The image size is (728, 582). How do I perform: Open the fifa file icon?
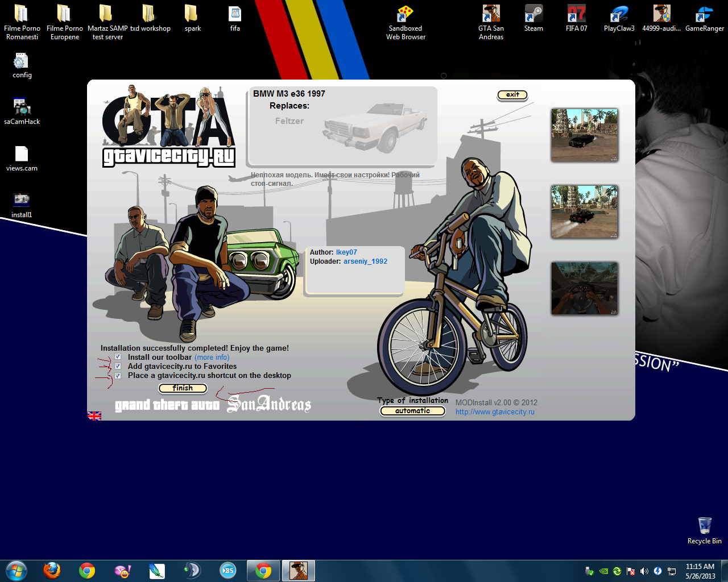[x=235, y=19]
